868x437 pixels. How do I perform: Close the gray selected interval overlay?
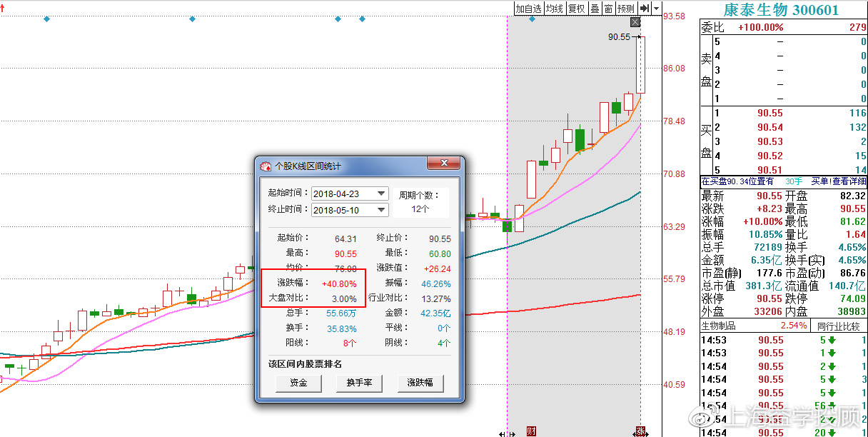pyautogui.click(x=635, y=22)
